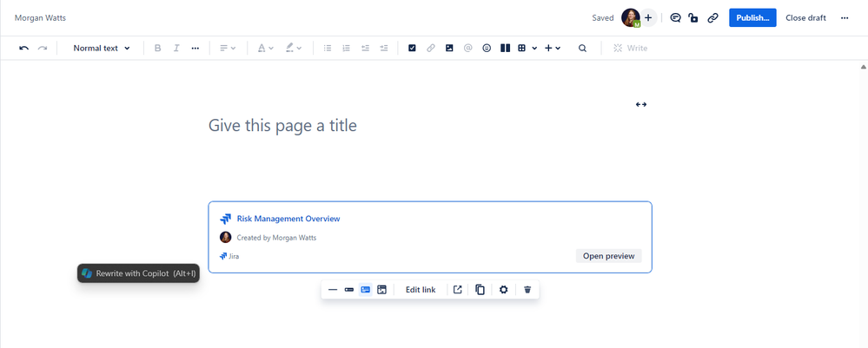Open more formatting options ellipsis
Image resolution: width=868 pixels, height=348 pixels.
[195, 48]
